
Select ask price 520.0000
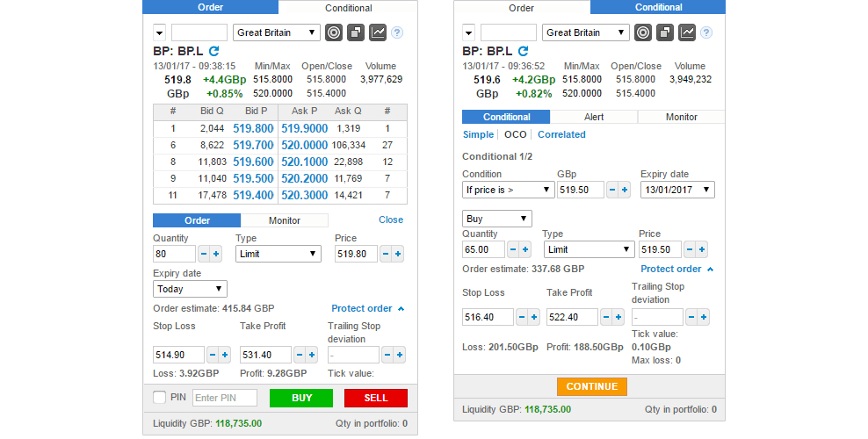(x=305, y=145)
